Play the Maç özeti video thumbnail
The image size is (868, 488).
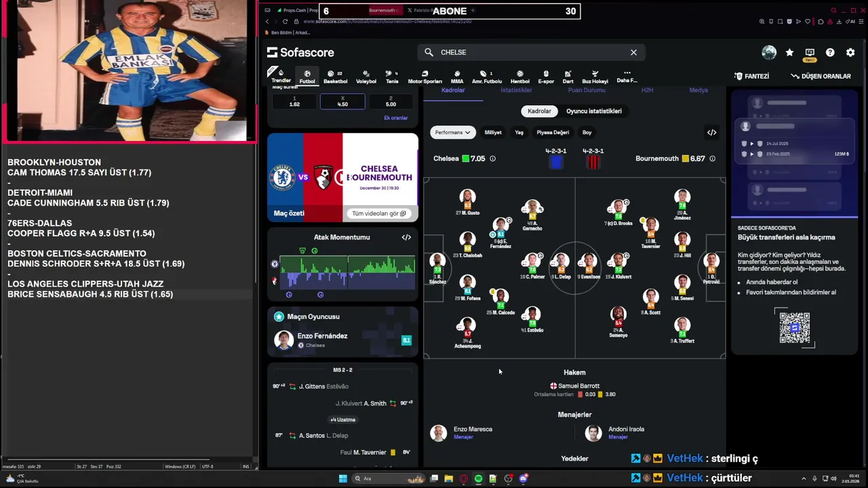point(342,177)
